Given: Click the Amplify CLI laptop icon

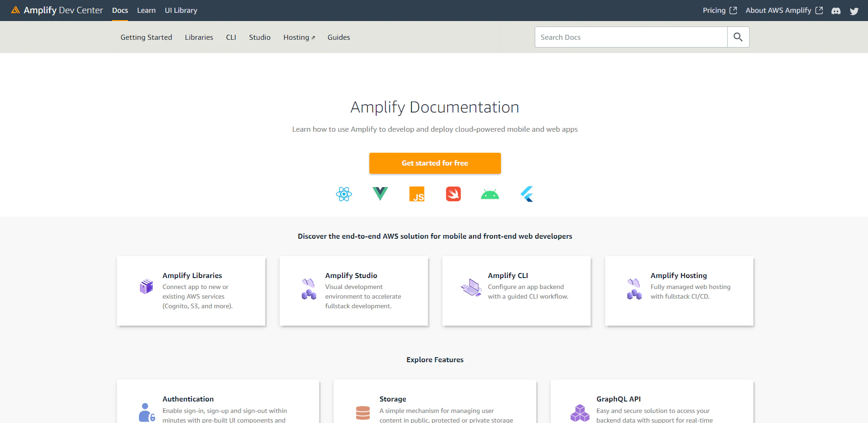Looking at the screenshot, I should coord(471,288).
